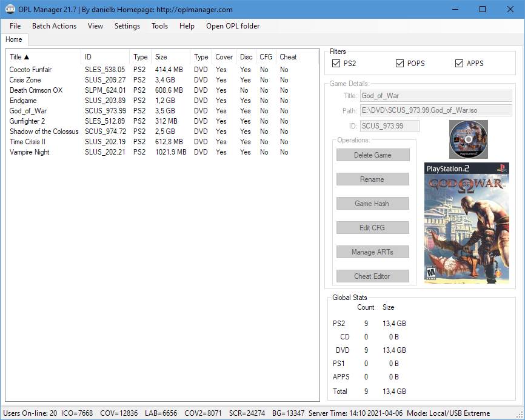Image resolution: width=525 pixels, height=420 pixels.
Task: Open the Cheat Editor button
Action: [373, 276]
